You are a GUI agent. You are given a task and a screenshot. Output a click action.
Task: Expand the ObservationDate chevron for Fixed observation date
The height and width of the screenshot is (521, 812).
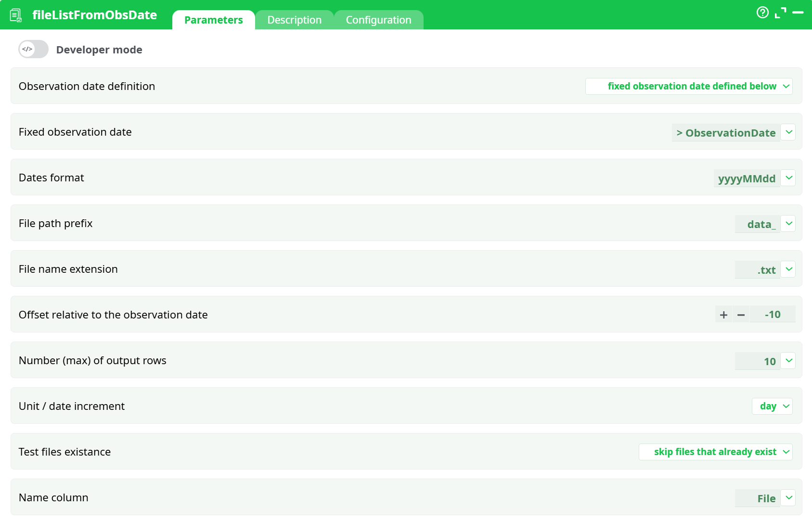[x=788, y=132]
